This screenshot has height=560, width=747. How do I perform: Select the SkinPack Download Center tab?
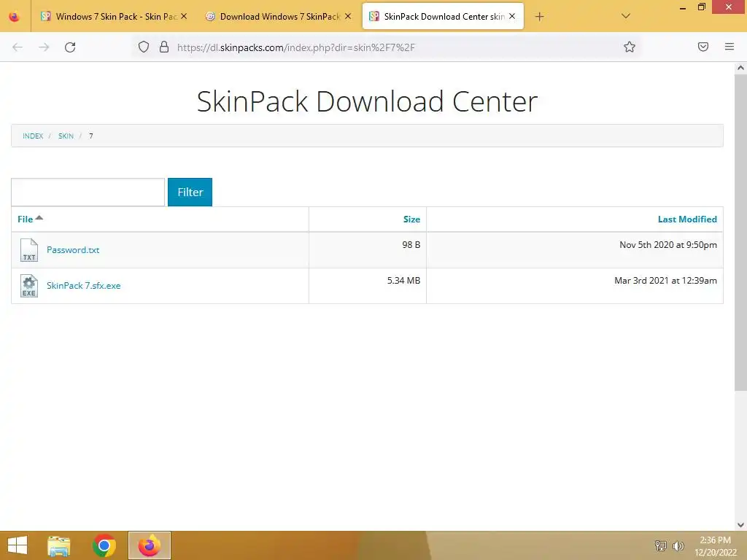coord(443,17)
